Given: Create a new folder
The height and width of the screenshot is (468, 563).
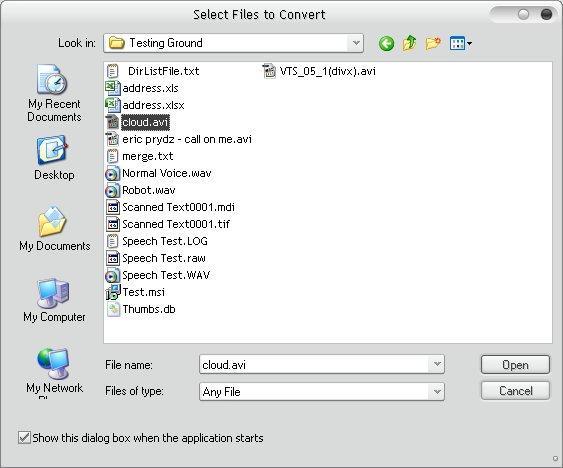Looking at the screenshot, I should 433,43.
